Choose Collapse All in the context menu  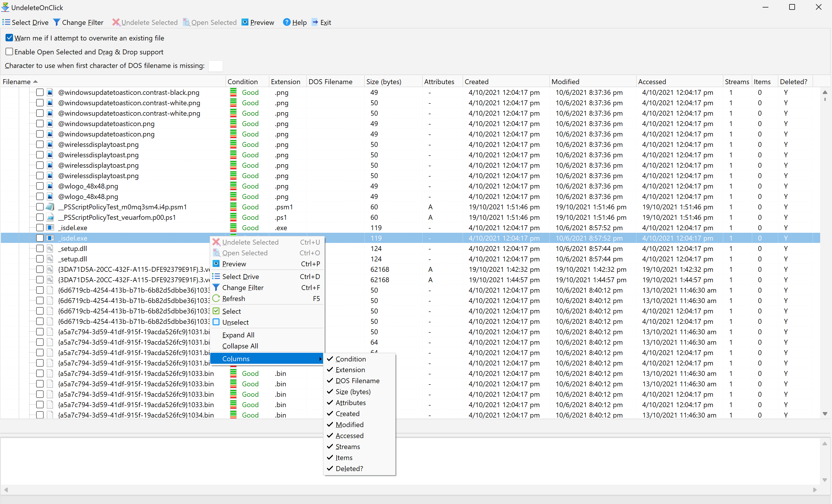240,346
